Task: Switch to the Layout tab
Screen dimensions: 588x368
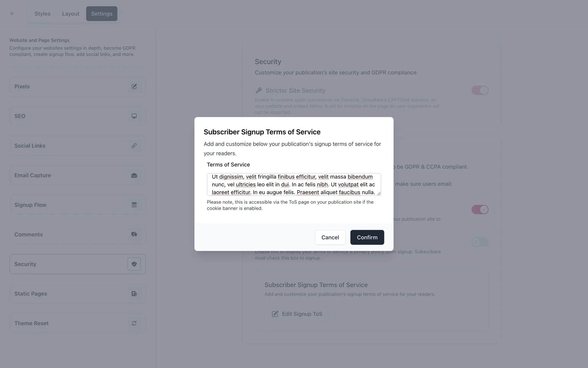Action: (70, 14)
